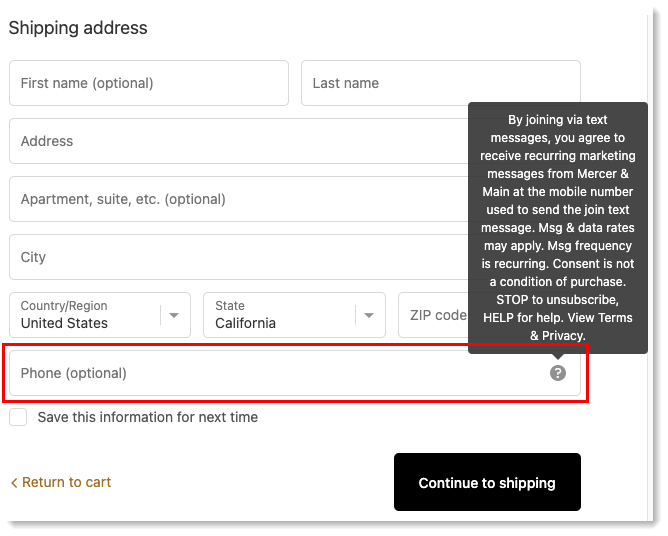Follow the Return to cart link
The height and width of the screenshot is (536, 668).
pos(60,482)
